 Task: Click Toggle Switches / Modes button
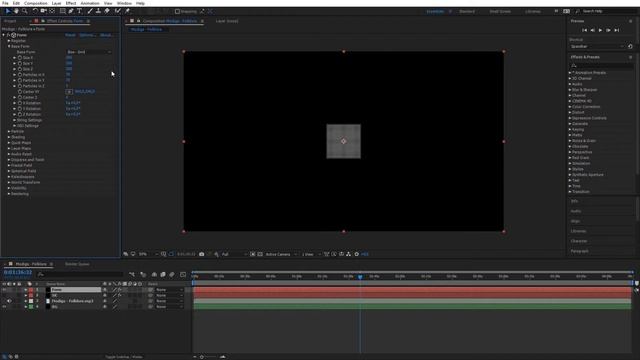pyautogui.click(x=124, y=357)
